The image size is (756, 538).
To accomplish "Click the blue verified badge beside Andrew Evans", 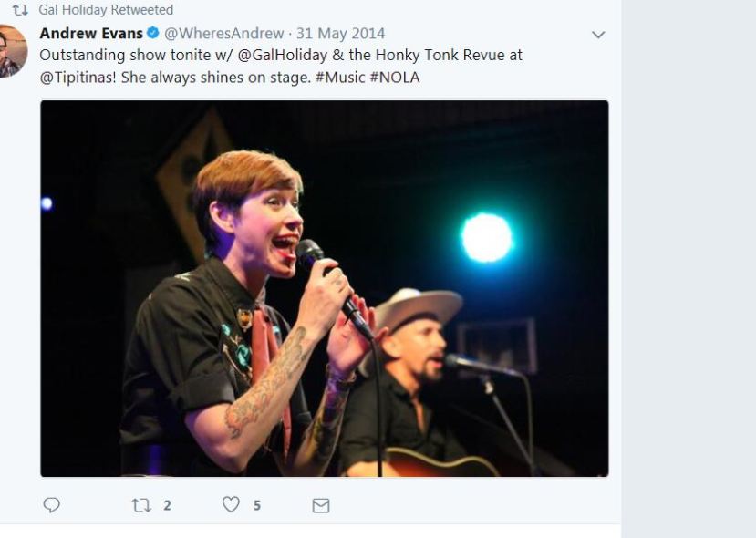I will [x=154, y=34].
